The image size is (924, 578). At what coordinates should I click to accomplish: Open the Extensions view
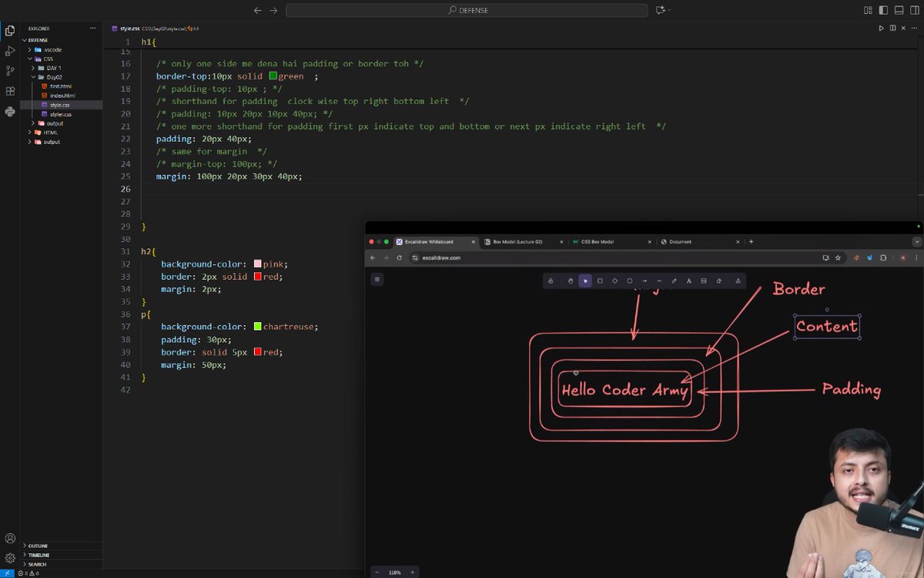pos(10,91)
